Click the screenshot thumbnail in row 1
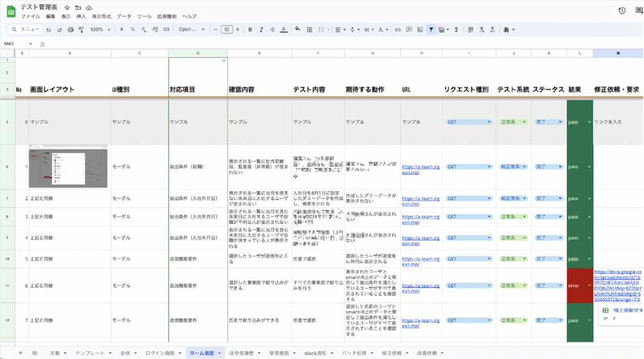Image resolution: width=644 pixels, height=359 pixels. [x=68, y=168]
